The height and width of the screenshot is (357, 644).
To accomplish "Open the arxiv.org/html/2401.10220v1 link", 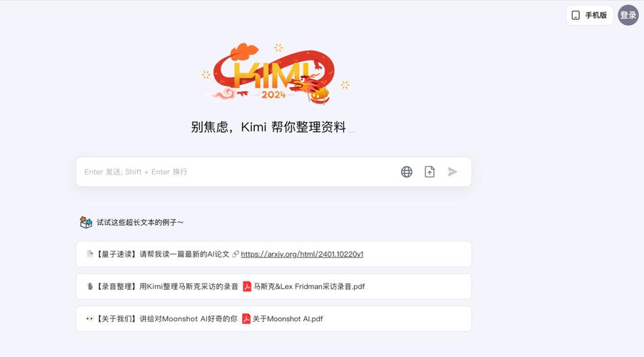I will tap(302, 254).
